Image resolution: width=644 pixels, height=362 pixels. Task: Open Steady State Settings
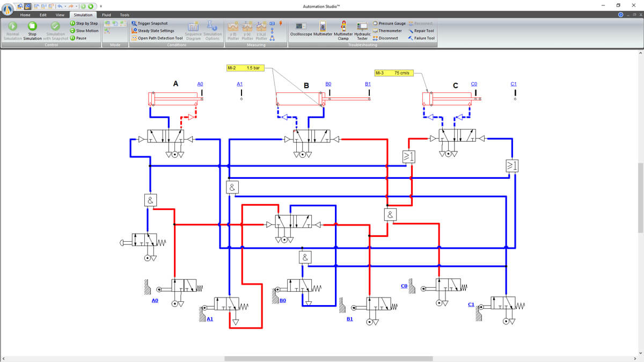point(153,31)
